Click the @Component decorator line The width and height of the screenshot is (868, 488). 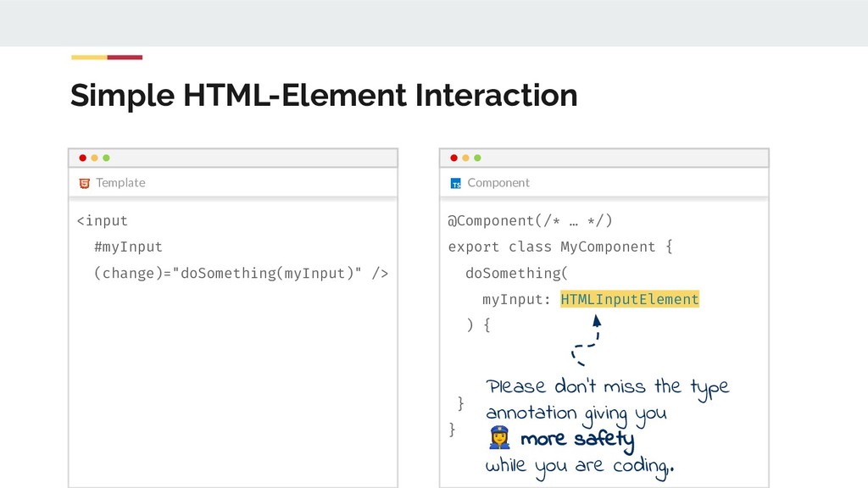(x=530, y=221)
